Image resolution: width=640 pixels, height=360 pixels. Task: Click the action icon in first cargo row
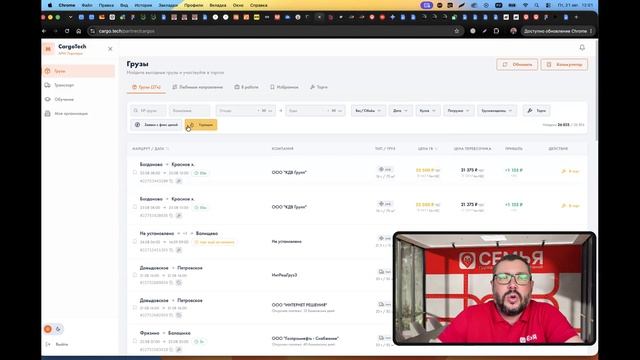point(571,171)
